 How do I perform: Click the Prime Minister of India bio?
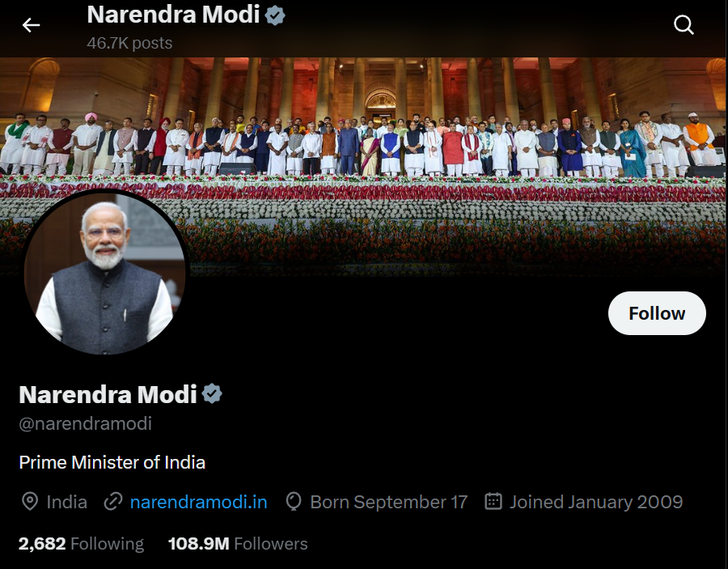pyautogui.click(x=112, y=463)
